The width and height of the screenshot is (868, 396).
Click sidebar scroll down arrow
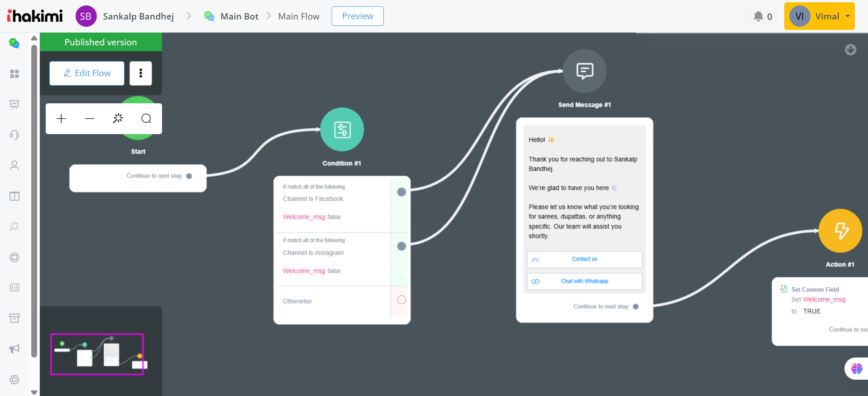tap(34, 392)
